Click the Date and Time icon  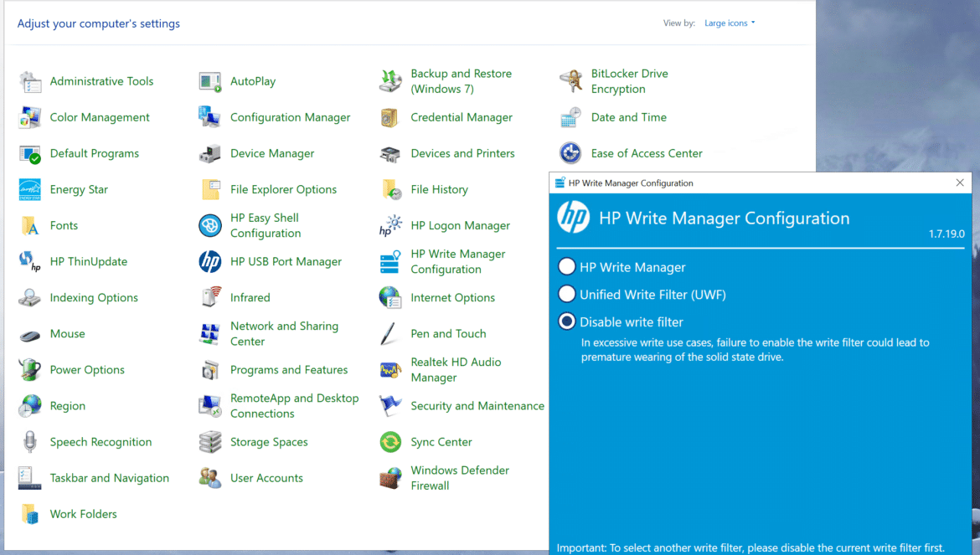pos(570,117)
